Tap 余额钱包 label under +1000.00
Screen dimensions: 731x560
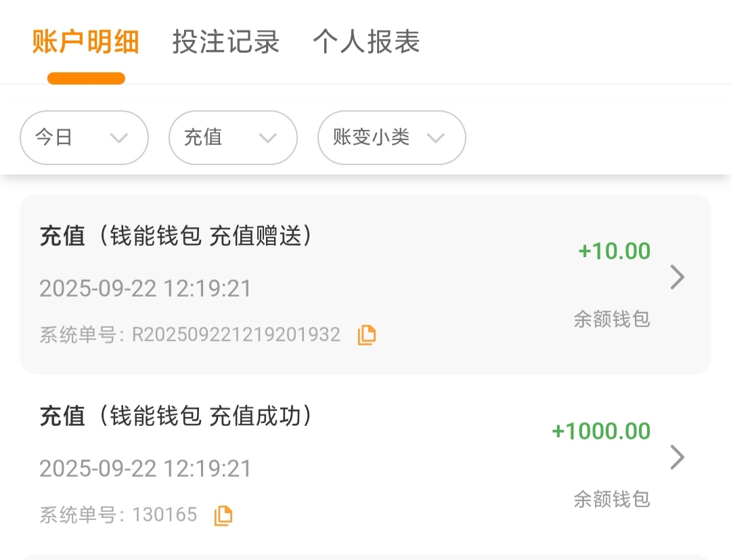(612, 499)
